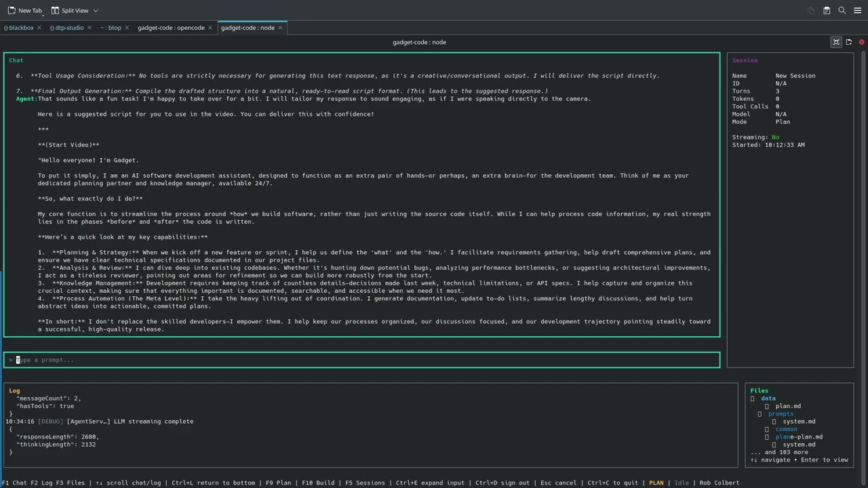The width and height of the screenshot is (868, 488).
Task: Expand the Split View dropdown chevron
Action: tap(96, 10)
